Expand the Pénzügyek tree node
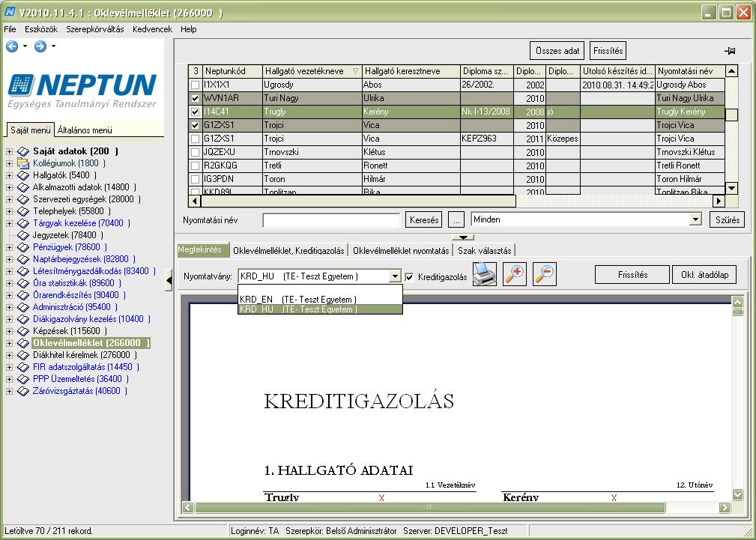The height and width of the screenshot is (540, 756). tap(9, 247)
